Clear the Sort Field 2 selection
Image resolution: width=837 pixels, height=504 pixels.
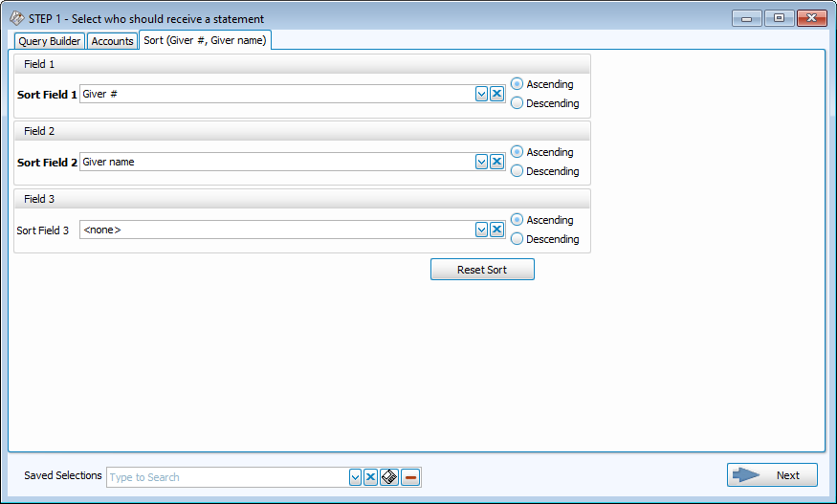[x=496, y=162]
